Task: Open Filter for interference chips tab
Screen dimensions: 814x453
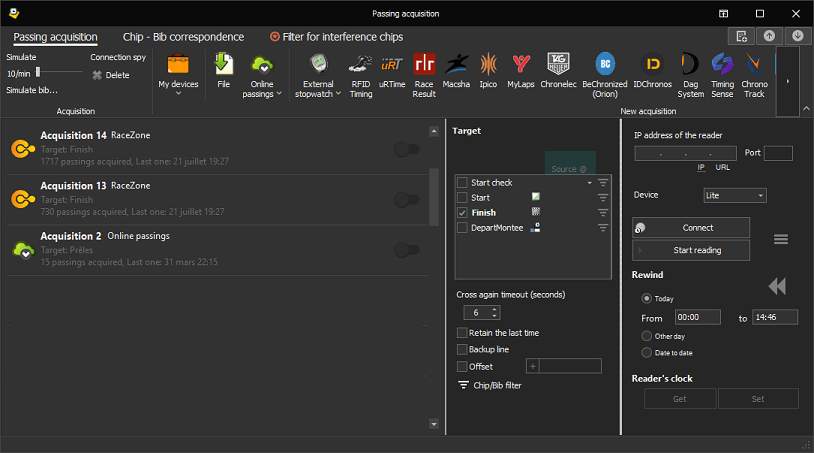Action: click(336, 37)
